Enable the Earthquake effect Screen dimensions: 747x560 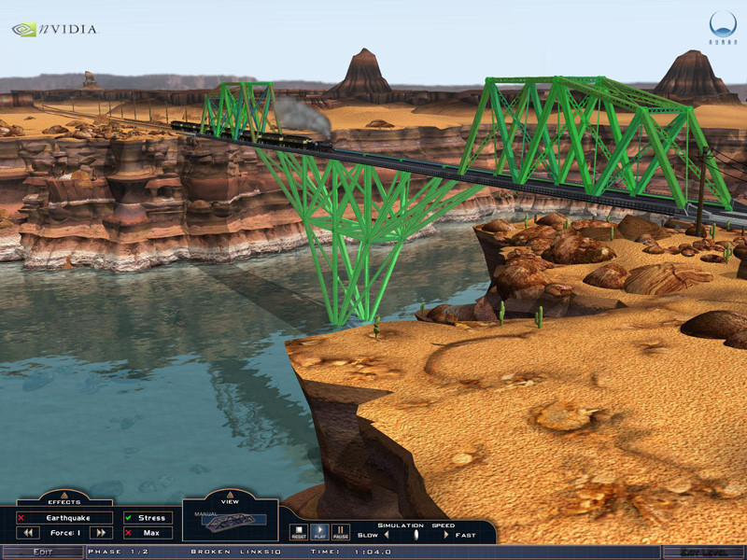tap(21, 517)
